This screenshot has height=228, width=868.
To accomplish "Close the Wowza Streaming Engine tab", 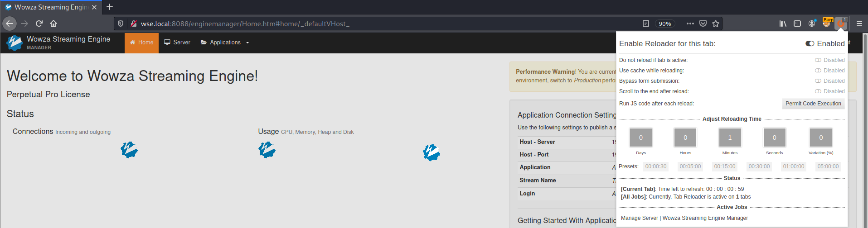I will pos(94,7).
